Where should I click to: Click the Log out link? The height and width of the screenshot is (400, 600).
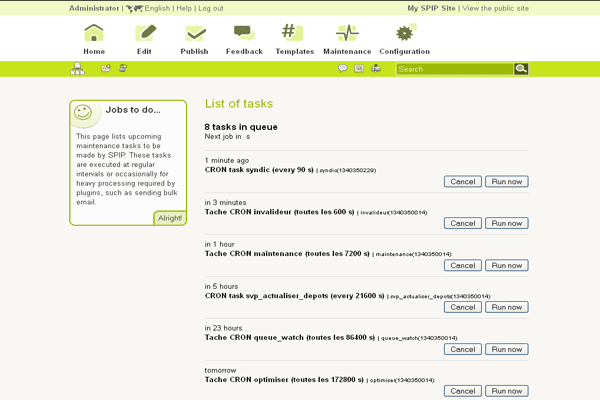(x=211, y=8)
